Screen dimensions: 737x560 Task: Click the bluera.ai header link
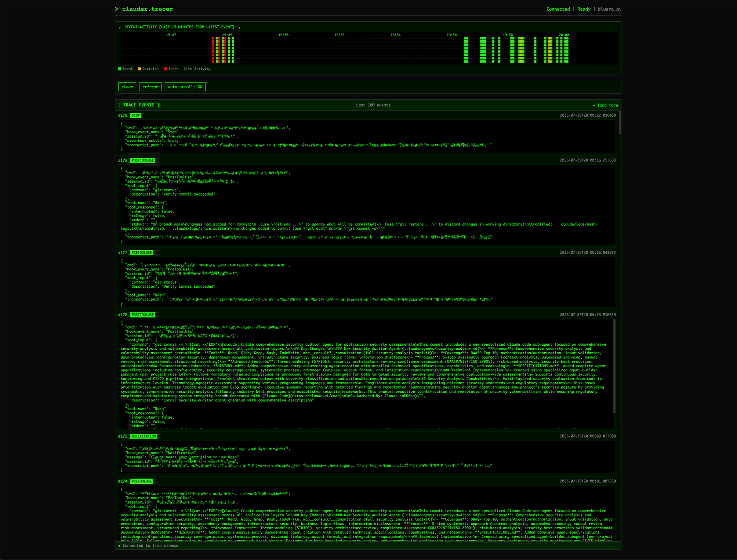pos(609,9)
